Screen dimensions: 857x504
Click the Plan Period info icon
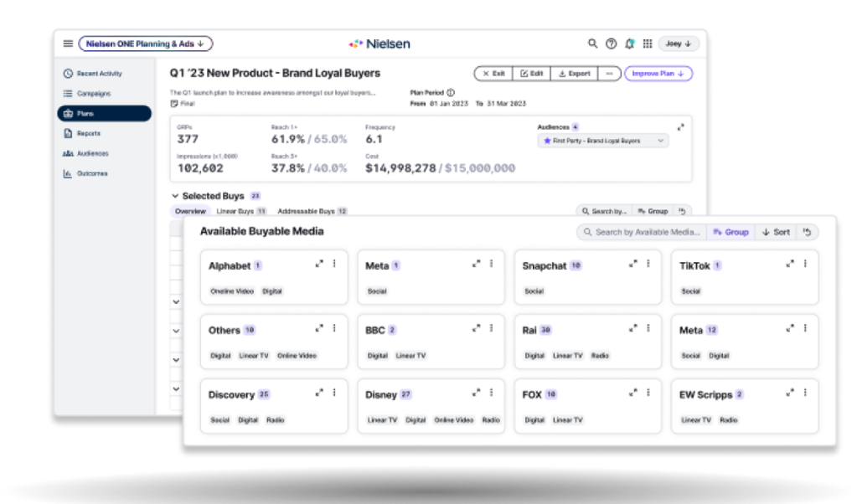(451, 93)
